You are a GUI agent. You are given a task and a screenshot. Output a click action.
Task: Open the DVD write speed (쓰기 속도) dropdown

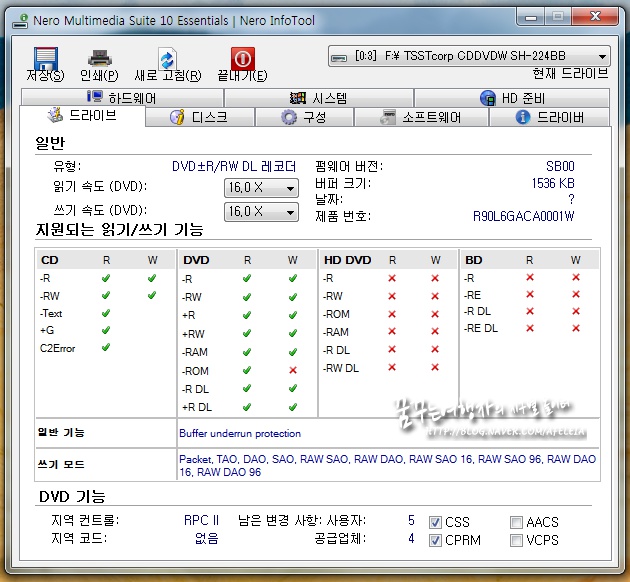click(x=261, y=212)
